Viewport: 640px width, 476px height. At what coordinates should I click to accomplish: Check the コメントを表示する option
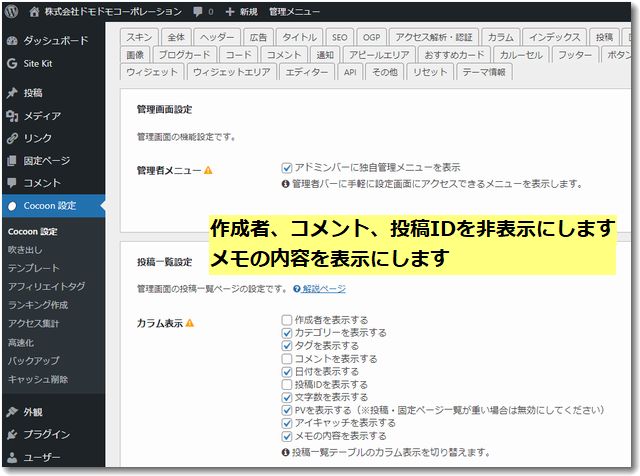coord(287,358)
